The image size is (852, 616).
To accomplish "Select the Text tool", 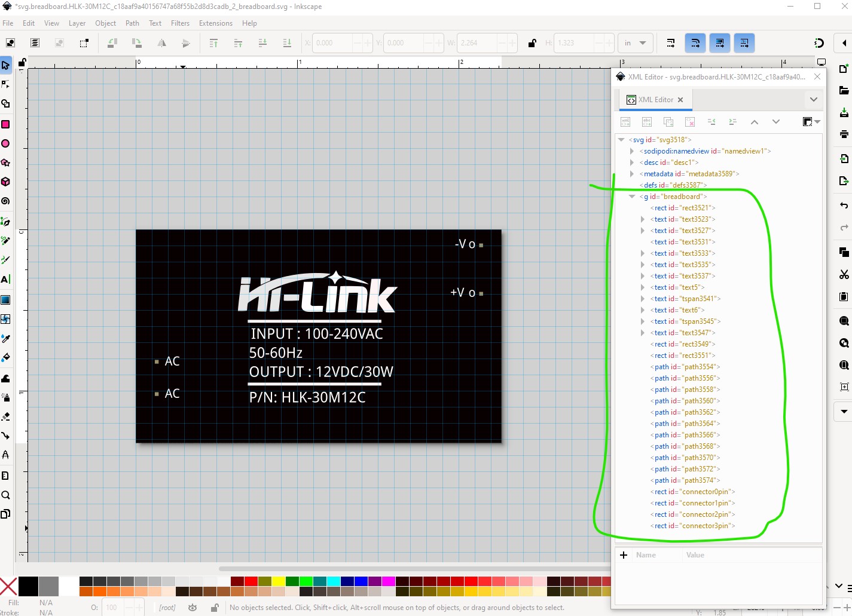I will point(5,279).
